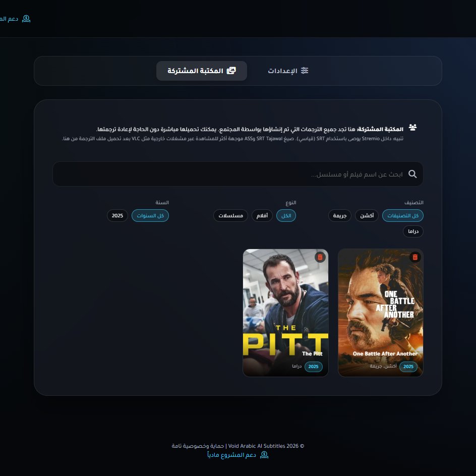Click the library icon beside المكتبة المشتركة

click(x=231, y=71)
